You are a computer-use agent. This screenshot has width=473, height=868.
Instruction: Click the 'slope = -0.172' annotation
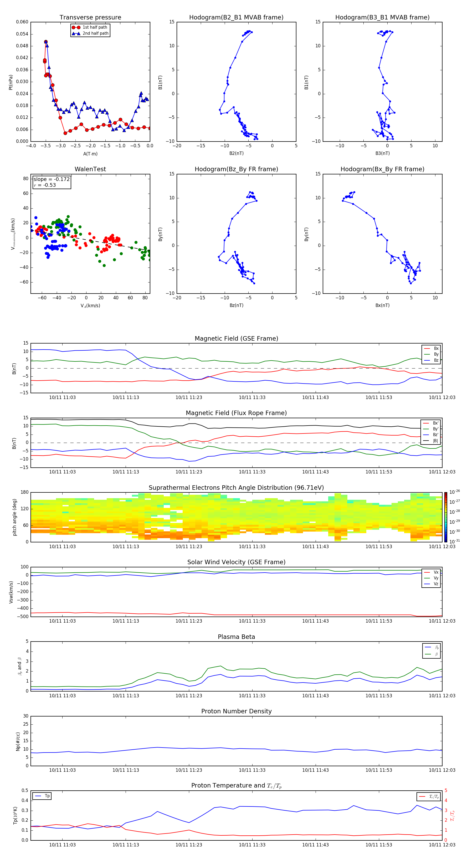pos(52,179)
